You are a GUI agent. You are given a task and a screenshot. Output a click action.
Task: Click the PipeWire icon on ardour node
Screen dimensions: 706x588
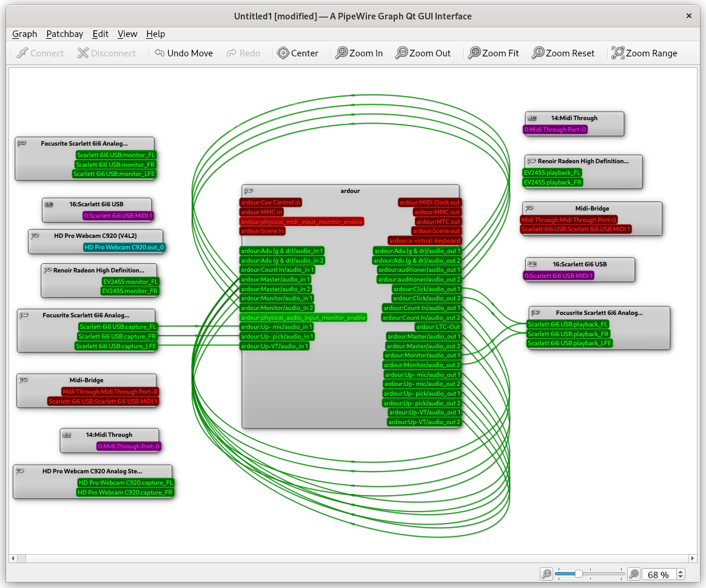[x=249, y=191]
